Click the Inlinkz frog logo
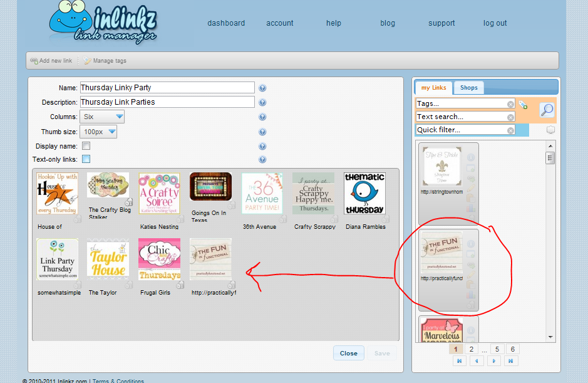 point(103,23)
